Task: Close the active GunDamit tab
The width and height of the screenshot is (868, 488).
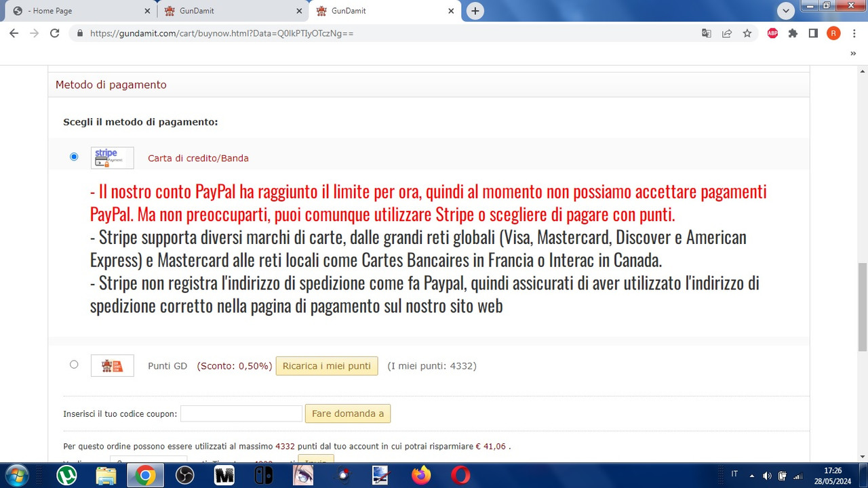Action: click(452, 11)
